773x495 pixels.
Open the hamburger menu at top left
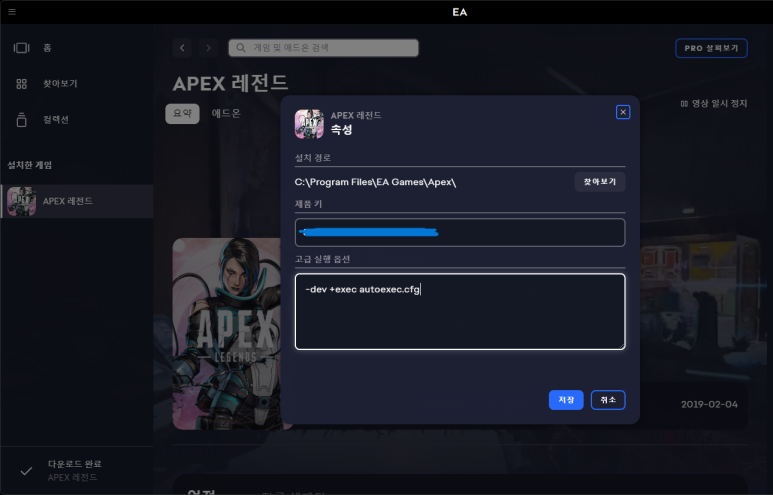coord(12,12)
